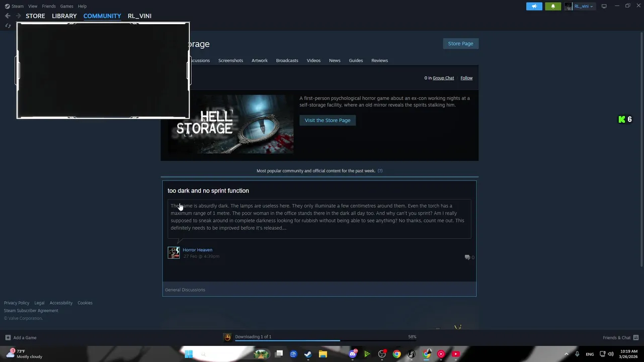Go back with the navigation arrow
Image resolution: width=644 pixels, height=362 pixels.
8,16
